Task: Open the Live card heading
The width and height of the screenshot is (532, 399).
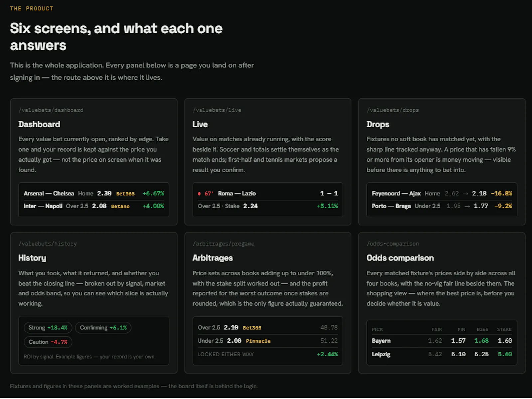Action: click(200, 124)
